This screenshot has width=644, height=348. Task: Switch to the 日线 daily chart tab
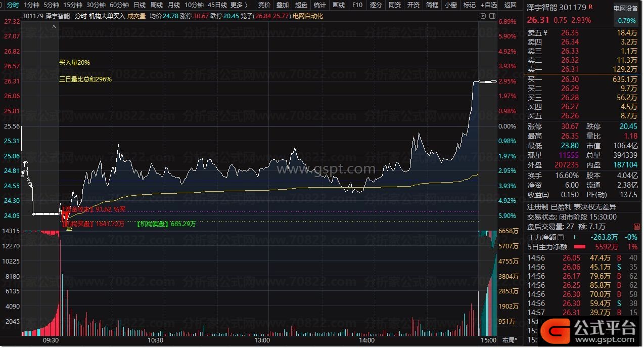coord(140,5)
